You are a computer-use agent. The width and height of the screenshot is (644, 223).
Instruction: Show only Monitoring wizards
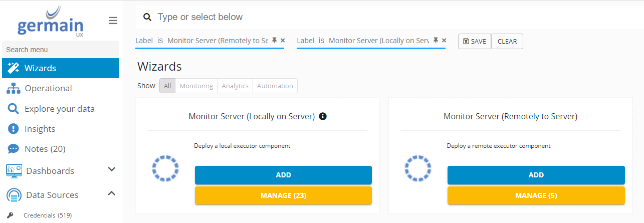(196, 86)
